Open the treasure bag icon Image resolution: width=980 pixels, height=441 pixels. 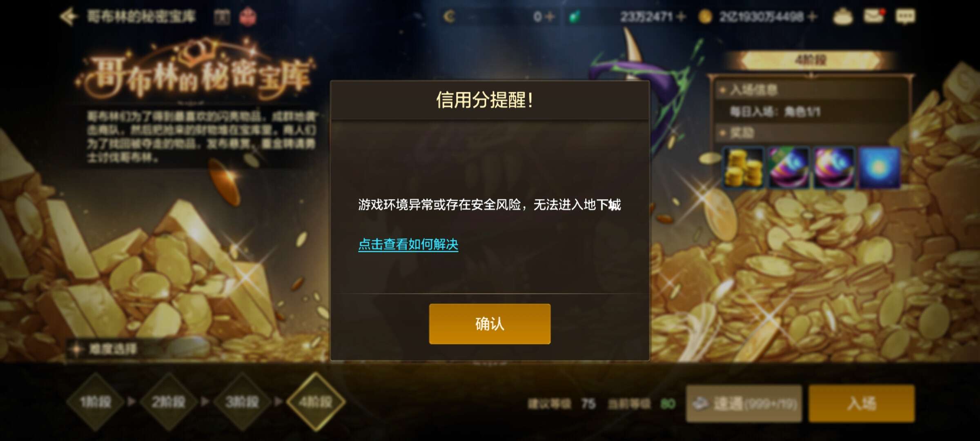(843, 17)
